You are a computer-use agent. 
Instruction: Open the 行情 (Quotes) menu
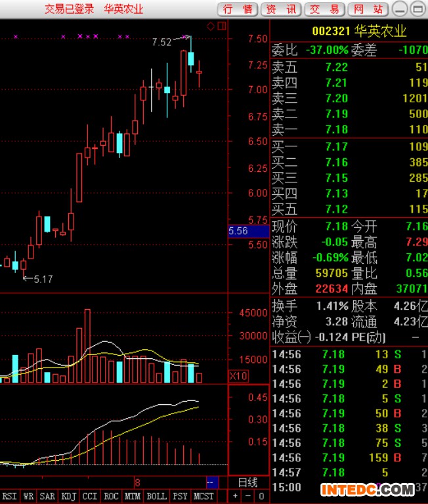237,9
